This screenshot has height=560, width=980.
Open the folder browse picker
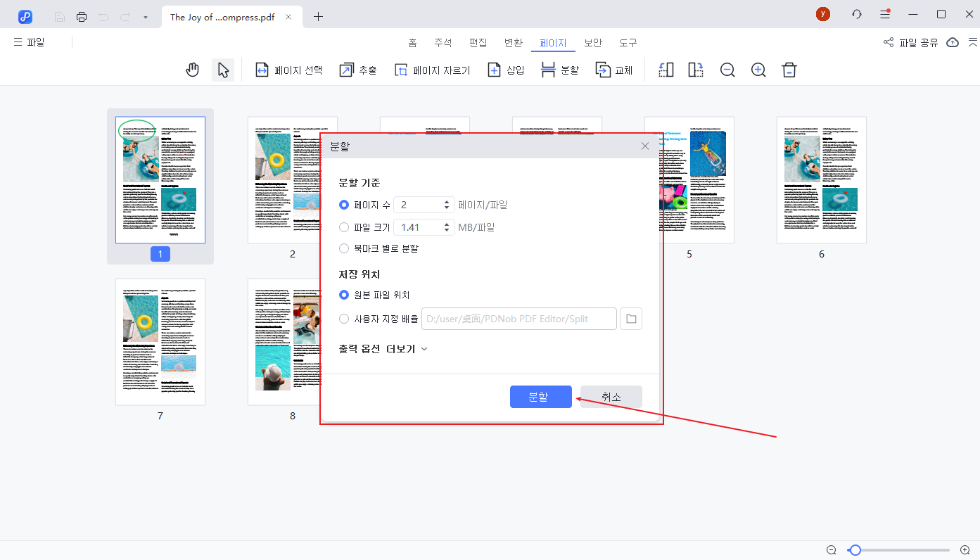click(630, 318)
